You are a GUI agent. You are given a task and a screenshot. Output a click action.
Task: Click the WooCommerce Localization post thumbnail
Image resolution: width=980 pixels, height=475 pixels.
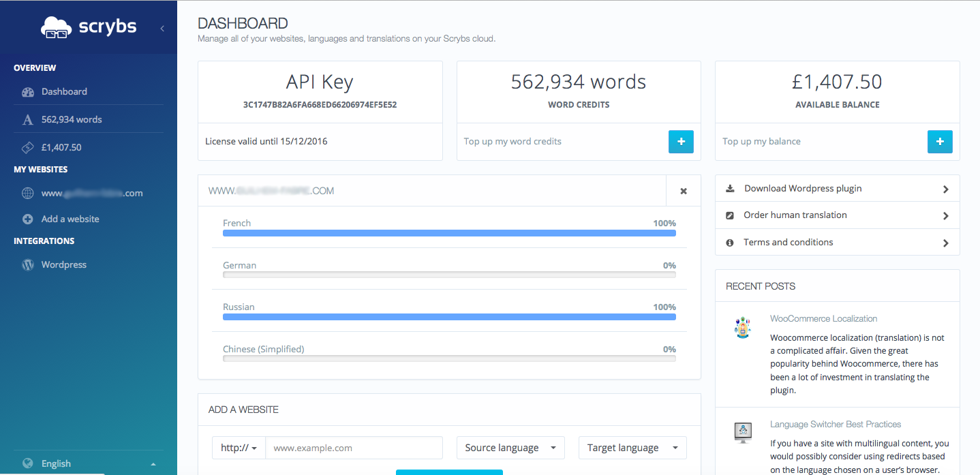point(742,327)
